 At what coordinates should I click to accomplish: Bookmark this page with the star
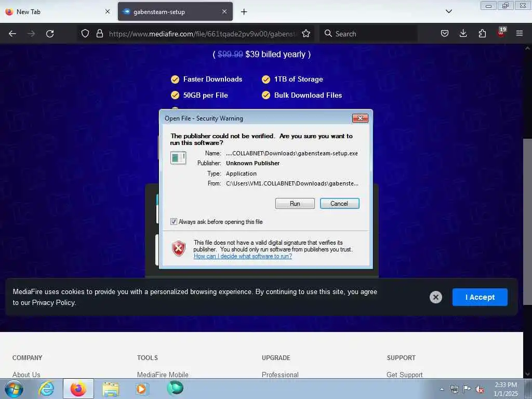pos(306,33)
